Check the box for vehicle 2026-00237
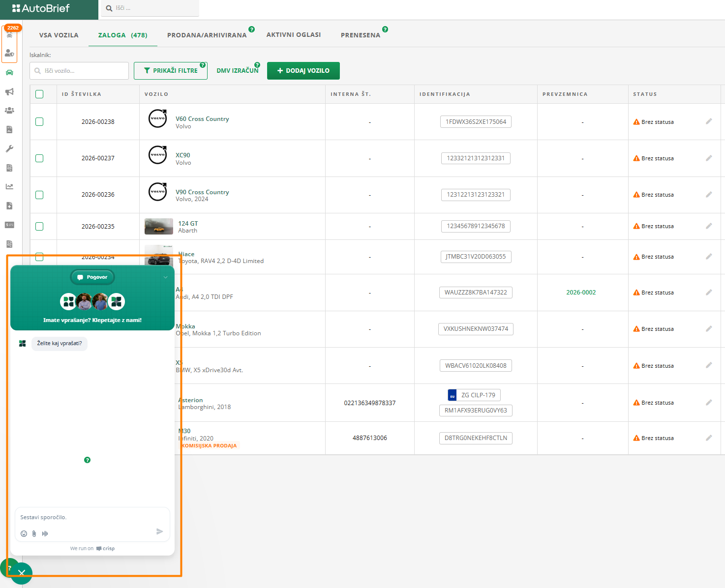 point(39,158)
